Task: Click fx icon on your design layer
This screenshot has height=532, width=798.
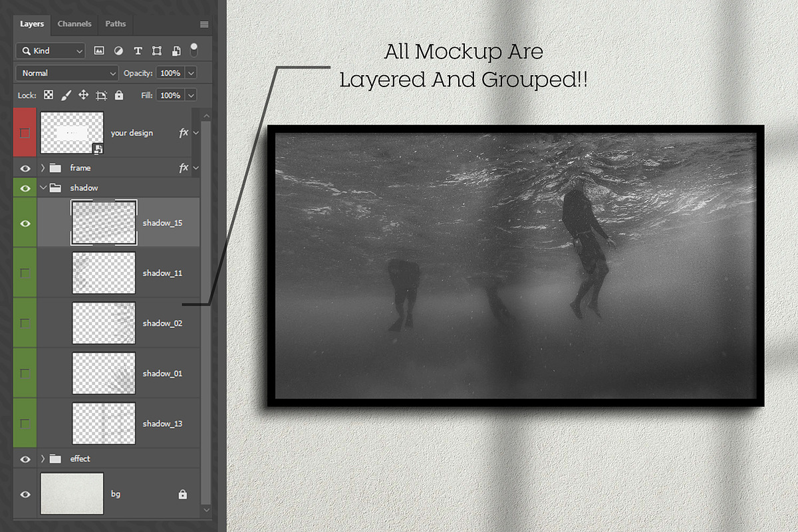Action: [x=184, y=132]
